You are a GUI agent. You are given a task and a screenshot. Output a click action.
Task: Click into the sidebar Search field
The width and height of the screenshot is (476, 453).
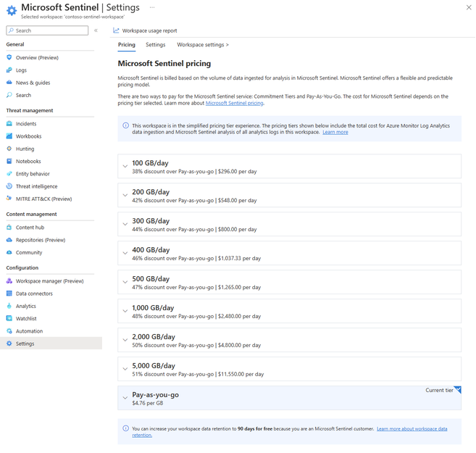[x=47, y=30]
